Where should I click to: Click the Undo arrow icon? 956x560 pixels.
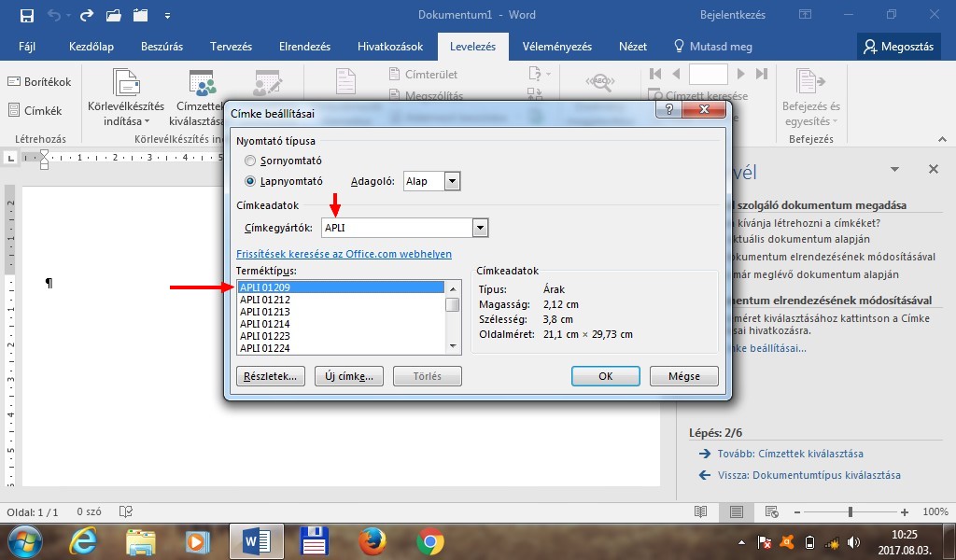point(54,15)
